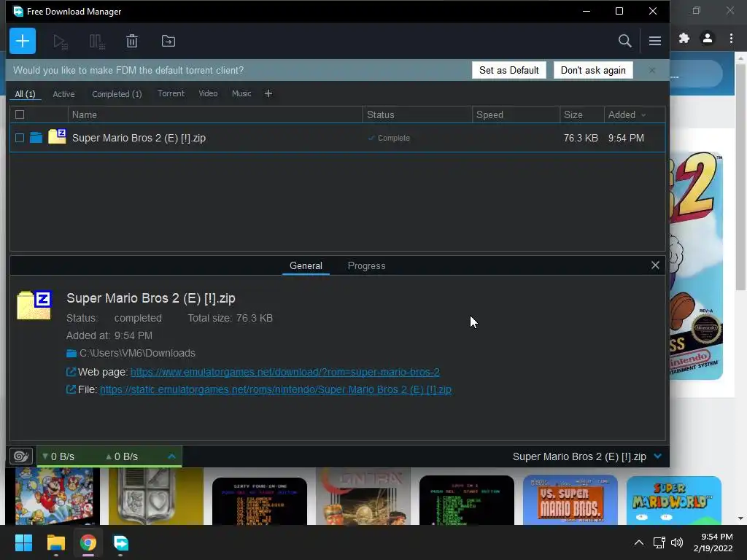
Task: Click the start all downloads icon
Action: (60, 42)
